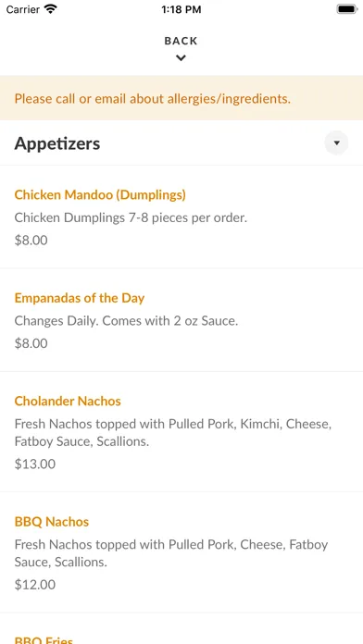
Task: Click the battery icon in status bar
Action: (x=346, y=9)
